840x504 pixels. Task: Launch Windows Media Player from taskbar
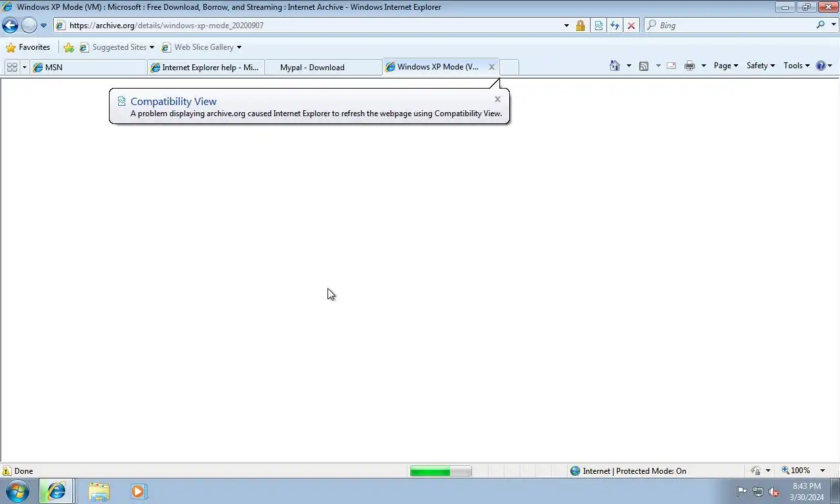[x=138, y=491]
